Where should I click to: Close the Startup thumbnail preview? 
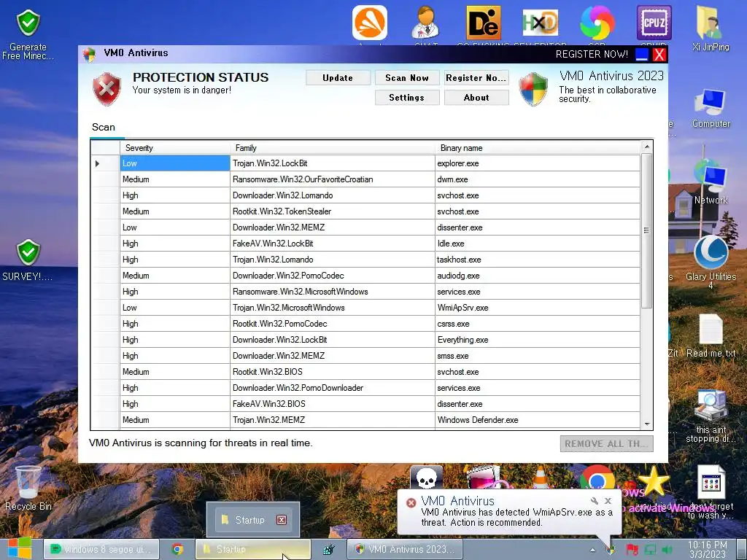(282, 519)
